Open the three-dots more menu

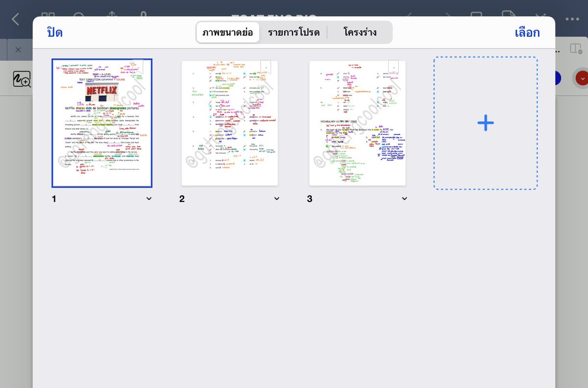coord(572,19)
